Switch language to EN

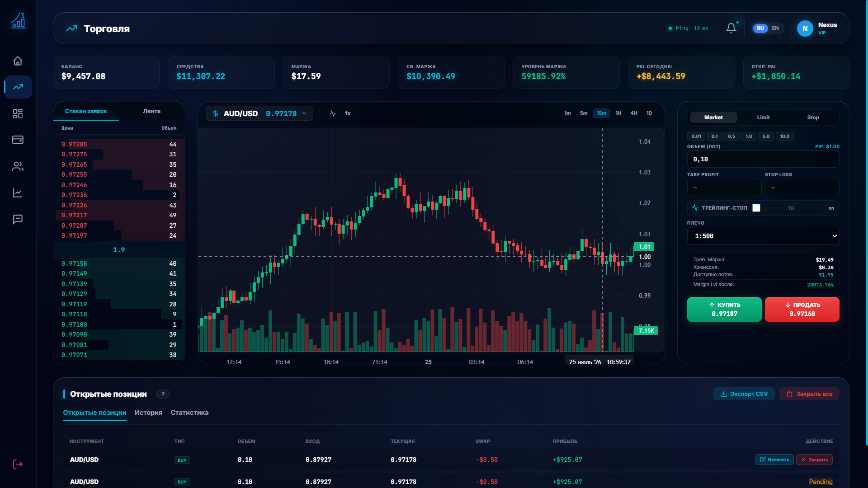coord(775,28)
